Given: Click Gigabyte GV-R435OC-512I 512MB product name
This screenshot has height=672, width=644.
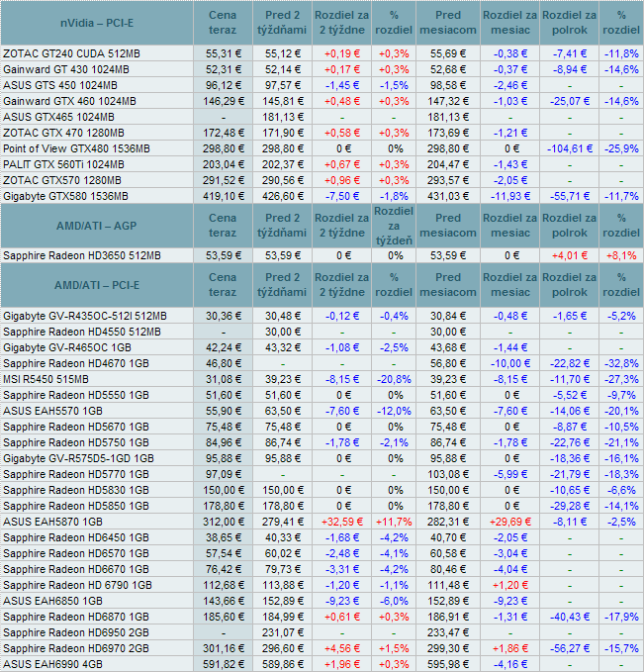Looking at the screenshot, I should [85, 317].
